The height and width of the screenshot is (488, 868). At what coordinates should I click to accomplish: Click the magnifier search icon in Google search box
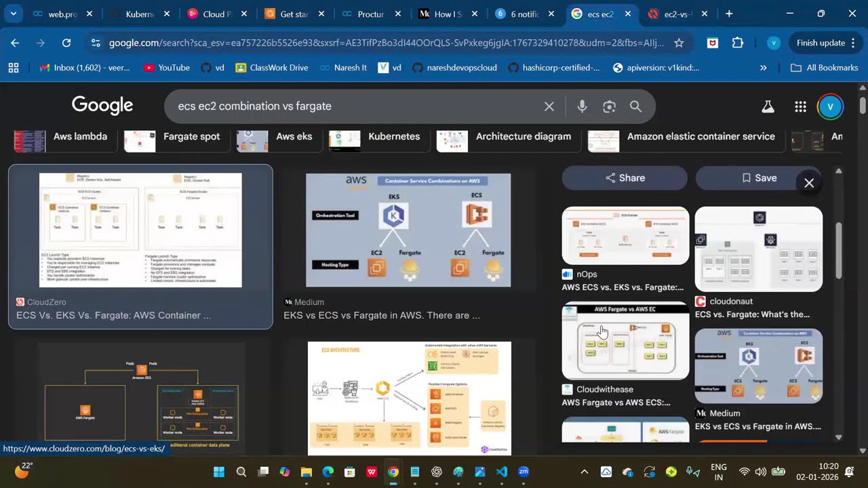pos(635,106)
